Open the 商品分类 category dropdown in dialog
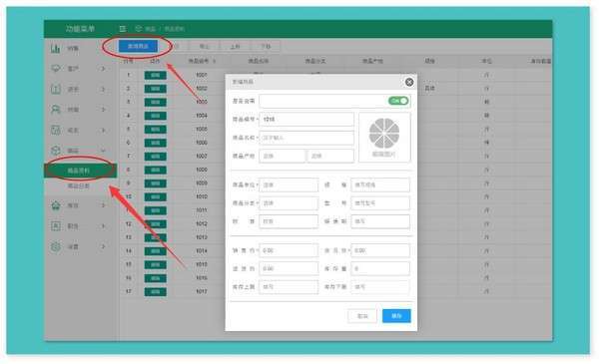Viewport: 599px width, 364px height. (289, 203)
